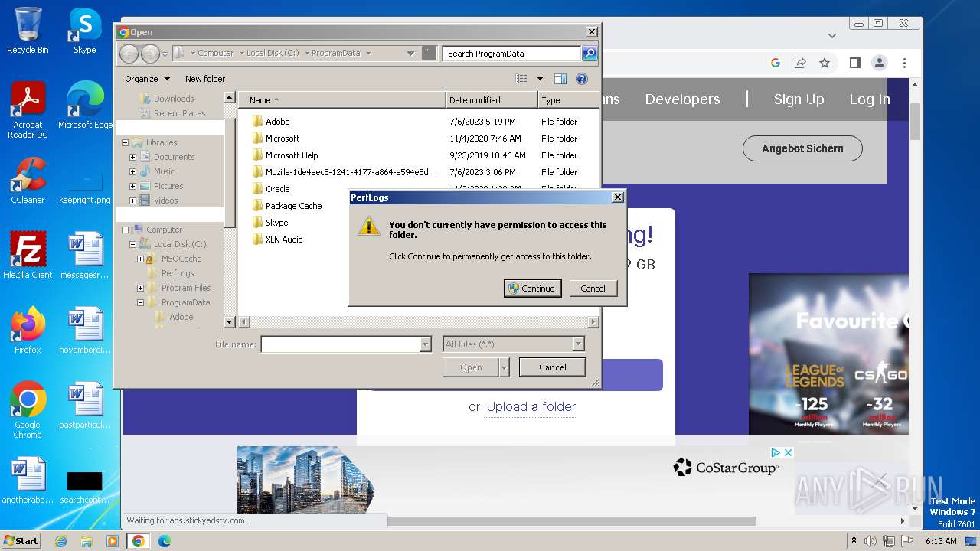Click the Angebot Sichern button
This screenshot has width=980, height=551.
click(802, 148)
